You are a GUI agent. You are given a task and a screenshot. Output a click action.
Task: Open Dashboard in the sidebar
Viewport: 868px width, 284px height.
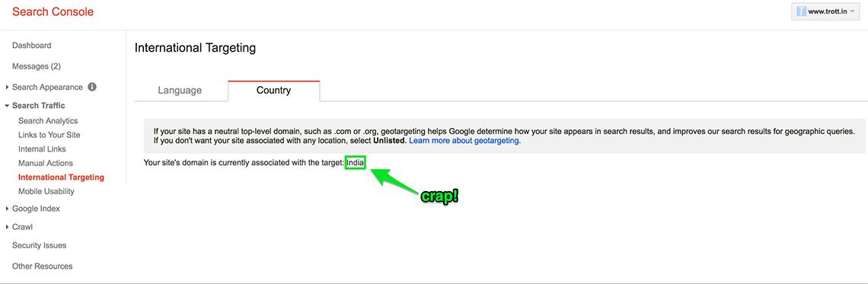[31, 46]
